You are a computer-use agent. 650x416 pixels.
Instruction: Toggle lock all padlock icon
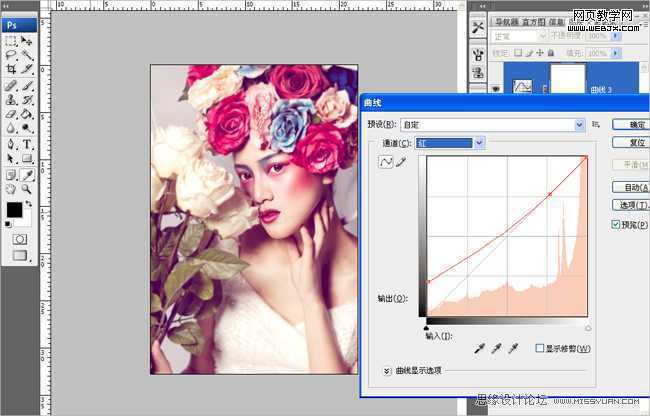point(551,53)
